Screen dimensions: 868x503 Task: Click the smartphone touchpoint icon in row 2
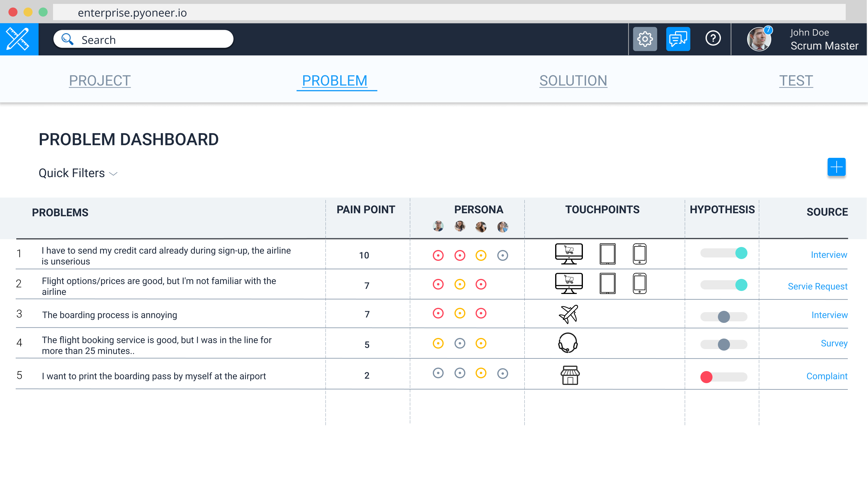(x=639, y=283)
